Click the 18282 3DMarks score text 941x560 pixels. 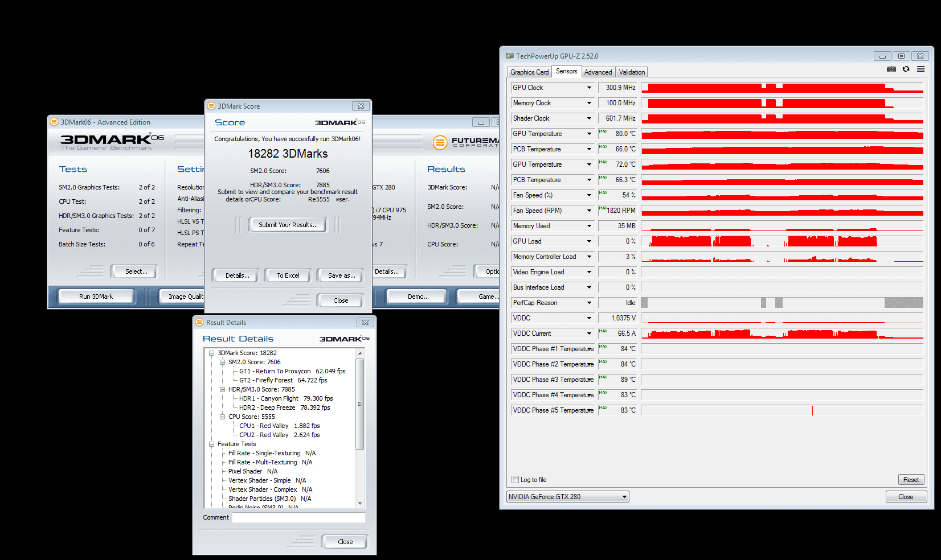pyautogui.click(x=288, y=154)
